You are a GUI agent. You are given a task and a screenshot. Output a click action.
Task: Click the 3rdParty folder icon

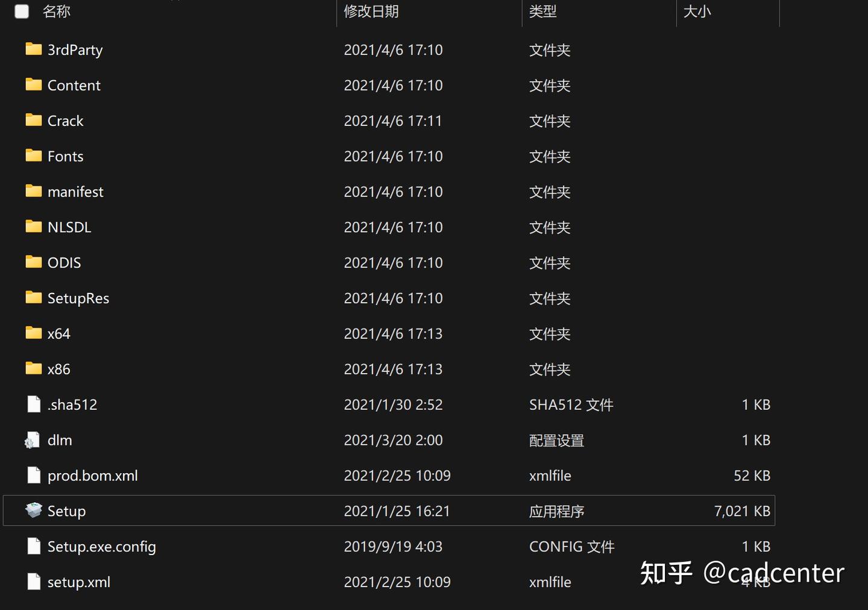[x=34, y=49]
